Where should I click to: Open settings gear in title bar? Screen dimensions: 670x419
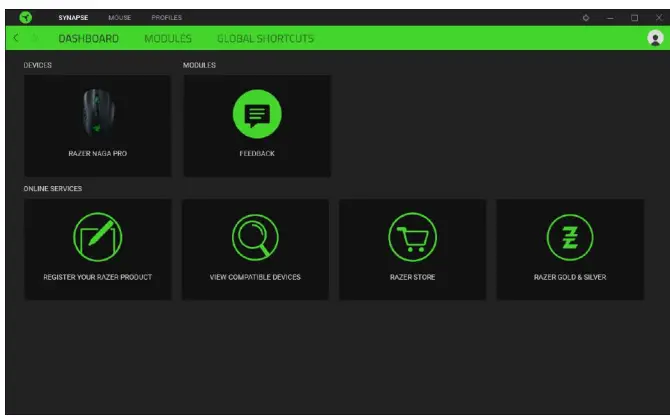click(586, 18)
